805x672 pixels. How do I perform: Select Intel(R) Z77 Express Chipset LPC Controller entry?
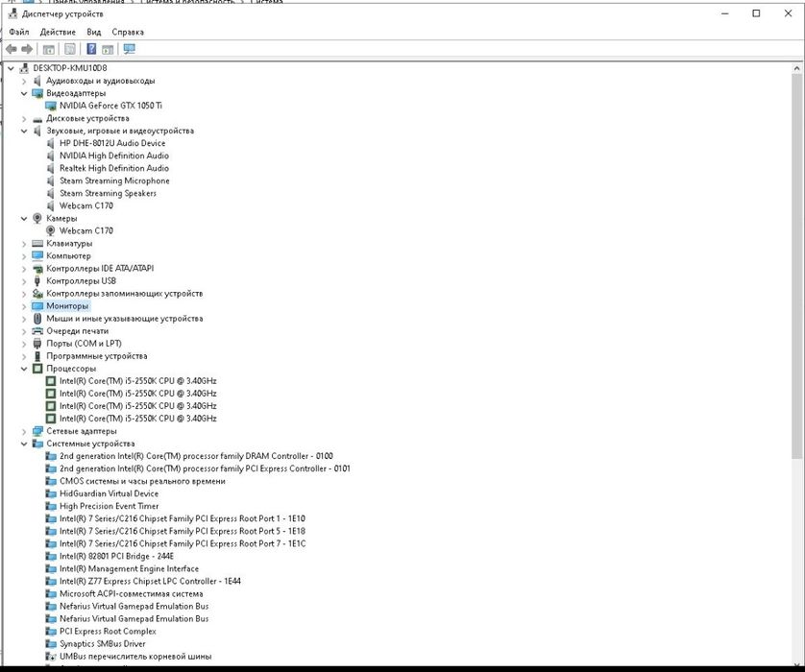[150, 581]
